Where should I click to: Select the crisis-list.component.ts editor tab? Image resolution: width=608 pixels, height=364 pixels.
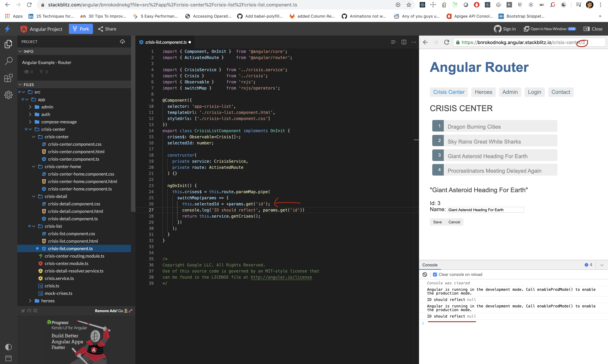click(165, 42)
